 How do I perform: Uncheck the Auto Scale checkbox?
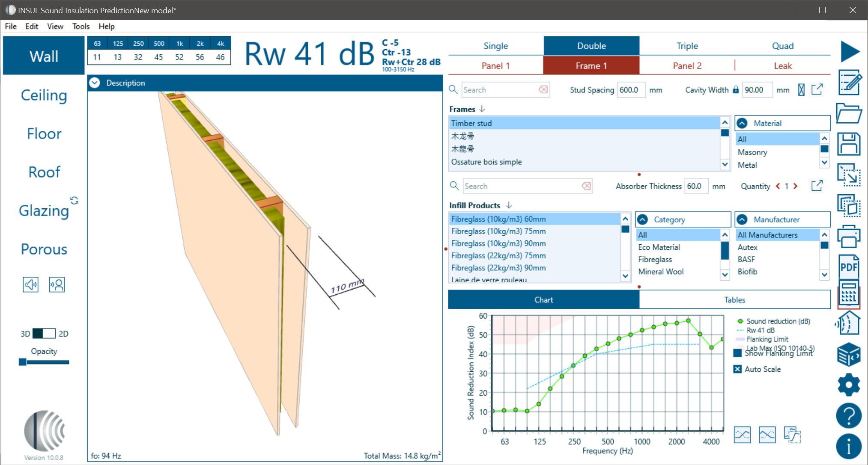(737, 369)
